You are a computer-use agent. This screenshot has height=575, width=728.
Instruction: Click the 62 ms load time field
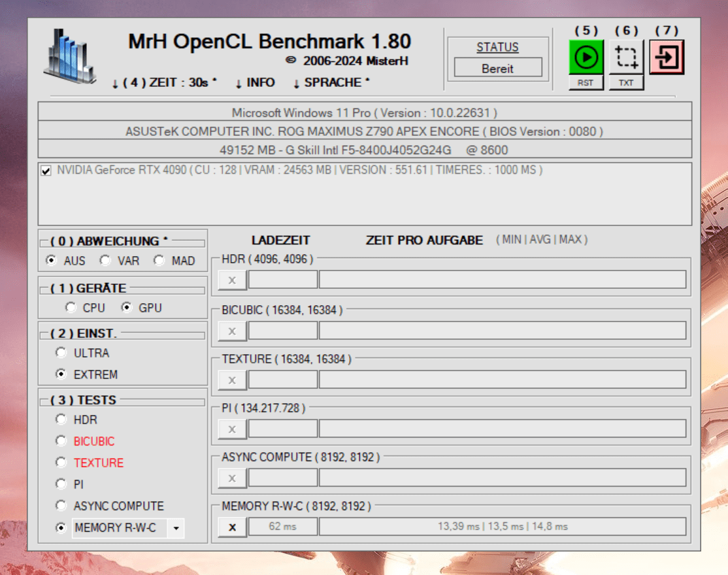[283, 527]
